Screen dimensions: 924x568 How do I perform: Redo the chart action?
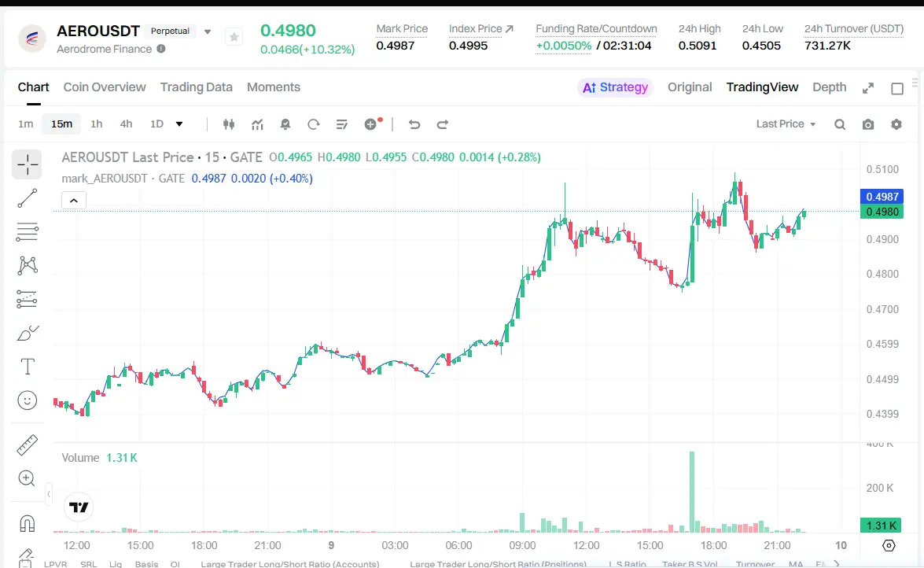(x=443, y=124)
